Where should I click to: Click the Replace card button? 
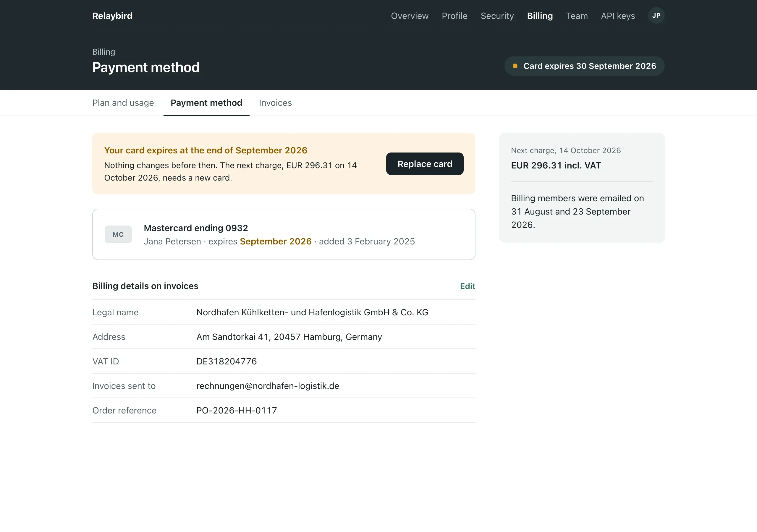425,164
